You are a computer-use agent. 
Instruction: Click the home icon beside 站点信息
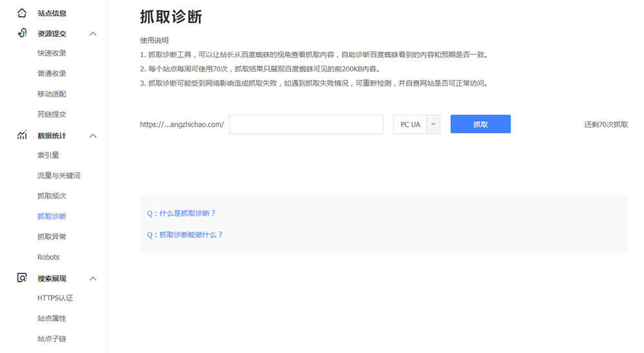pyautogui.click(x=22, y=13)
